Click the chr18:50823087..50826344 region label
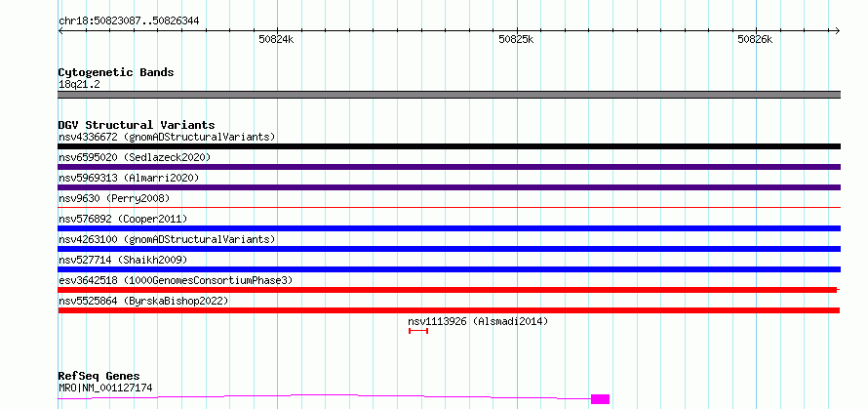 (129, 21)
